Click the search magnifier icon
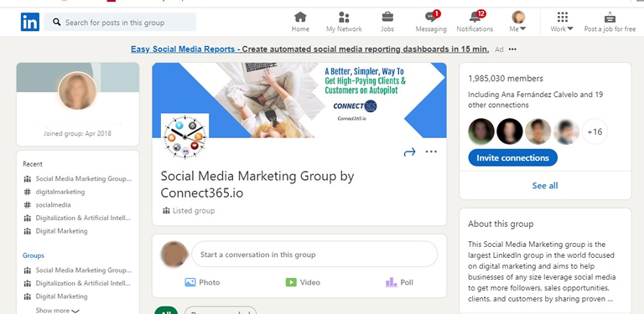 coord(57,22)
